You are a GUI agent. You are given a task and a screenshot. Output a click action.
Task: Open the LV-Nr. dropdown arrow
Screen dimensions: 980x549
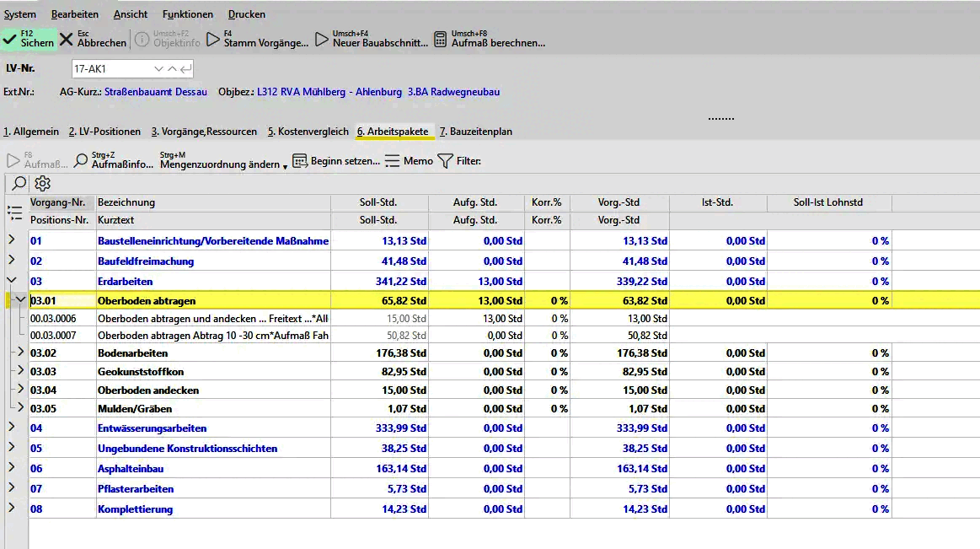158,68
